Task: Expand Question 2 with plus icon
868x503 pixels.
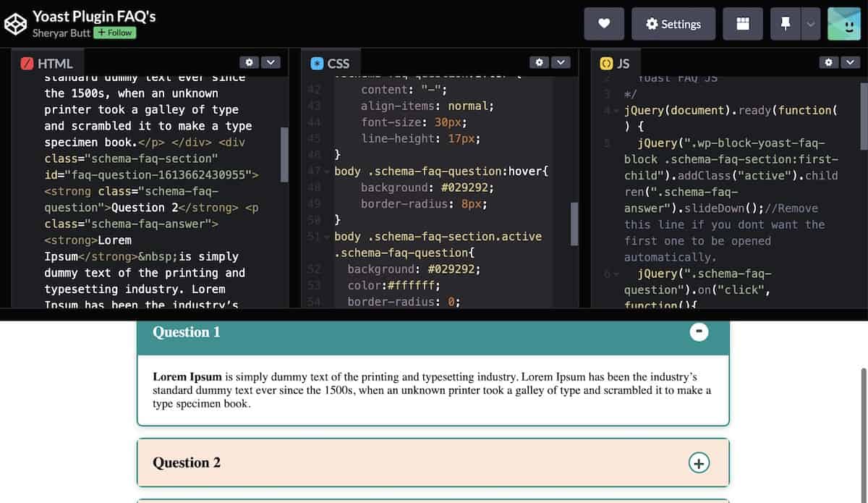Action: 699,463
